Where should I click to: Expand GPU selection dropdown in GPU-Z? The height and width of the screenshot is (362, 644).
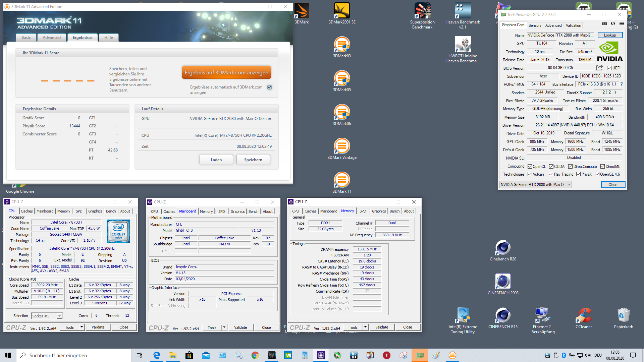535,185
